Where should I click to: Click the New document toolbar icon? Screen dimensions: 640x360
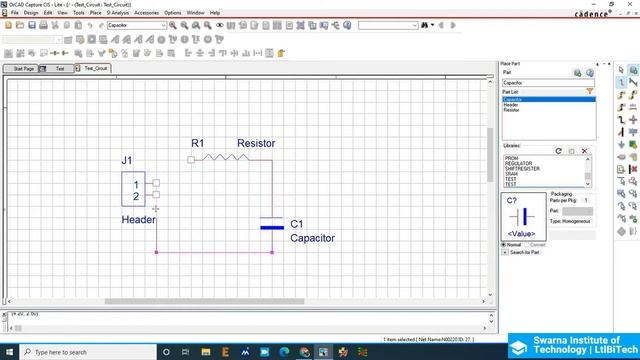(8, 25)
